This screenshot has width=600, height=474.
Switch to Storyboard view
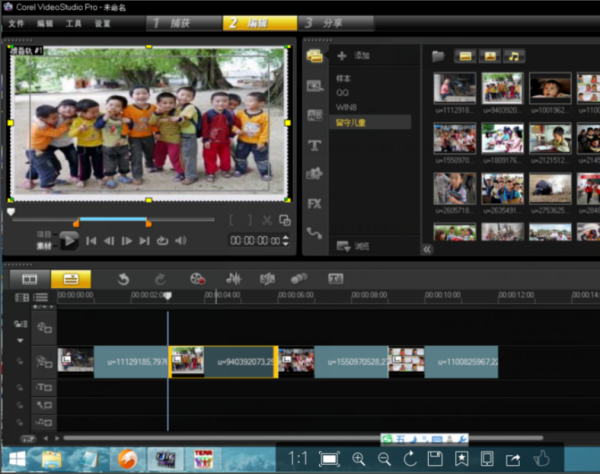(30, 279)
